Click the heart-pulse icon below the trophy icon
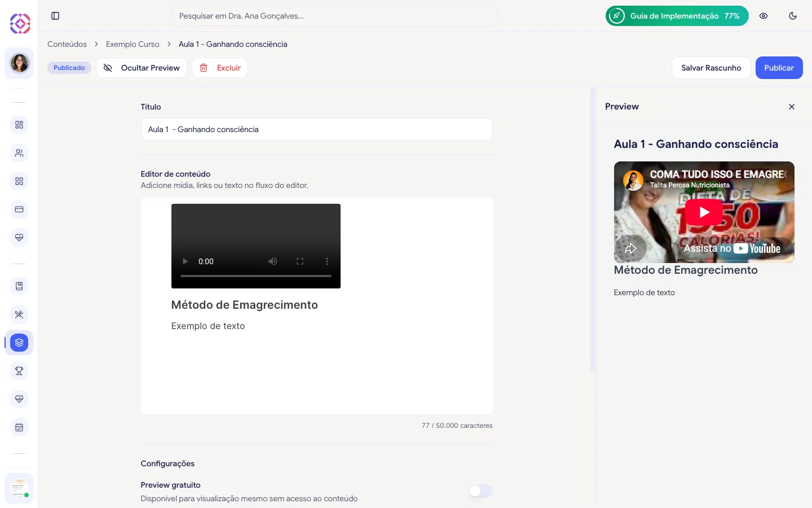Image resolution: width=812 pixels, height=508 pixels. click(x=19, y=399)
